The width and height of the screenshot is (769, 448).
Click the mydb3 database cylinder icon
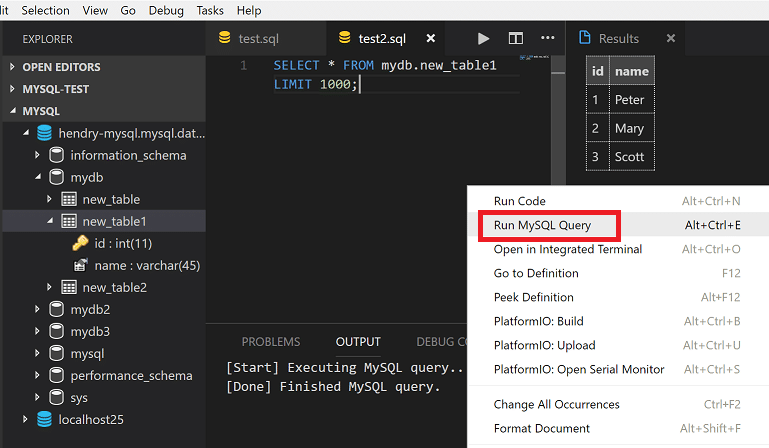(56, 331)
